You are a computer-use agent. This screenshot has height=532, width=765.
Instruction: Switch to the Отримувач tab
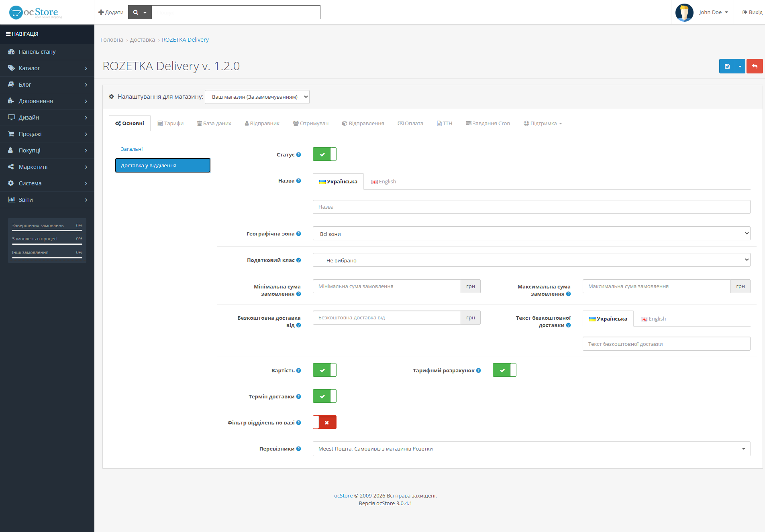[x=311, y=123]
